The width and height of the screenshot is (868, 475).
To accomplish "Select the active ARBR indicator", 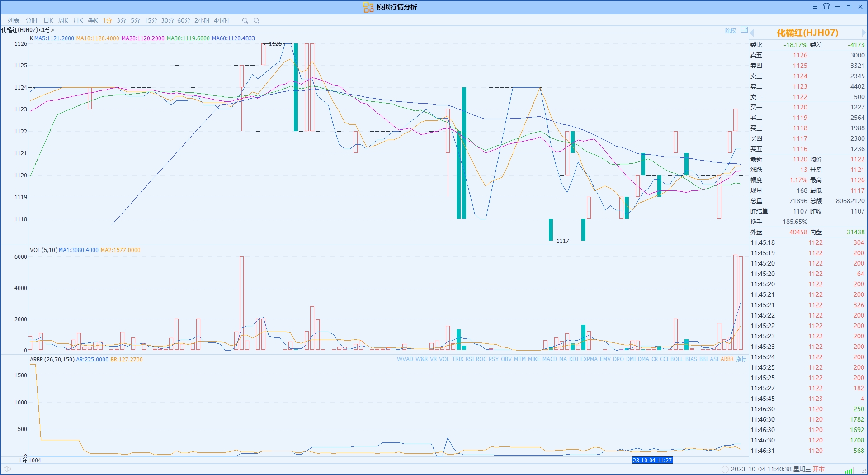I will (727, 359).
